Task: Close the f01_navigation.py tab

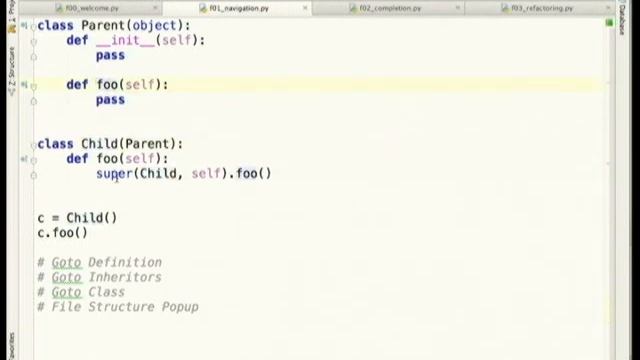Action: coord(305,8)
